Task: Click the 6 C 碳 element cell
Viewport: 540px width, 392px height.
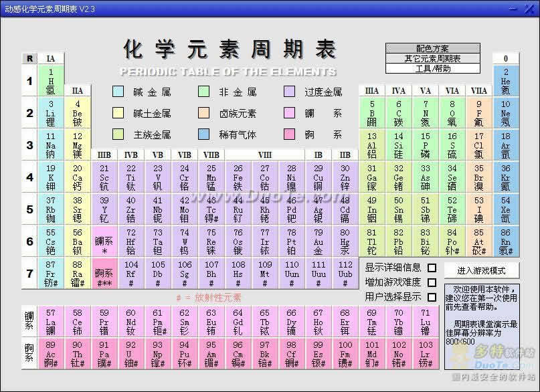Action: pos(398,113)
